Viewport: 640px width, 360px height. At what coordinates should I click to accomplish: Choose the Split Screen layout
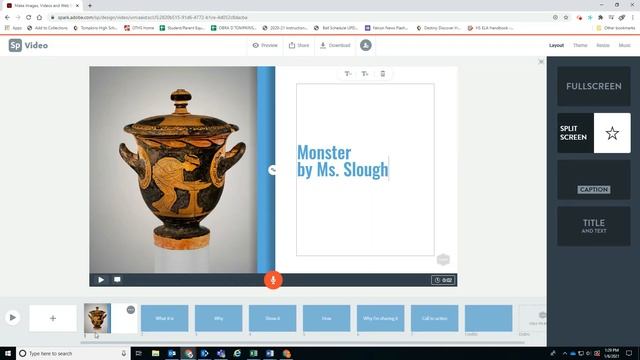594,133
